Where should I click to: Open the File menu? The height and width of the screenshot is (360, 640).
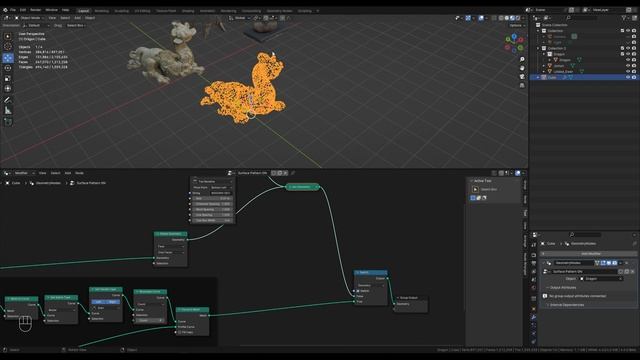[13, 10]
